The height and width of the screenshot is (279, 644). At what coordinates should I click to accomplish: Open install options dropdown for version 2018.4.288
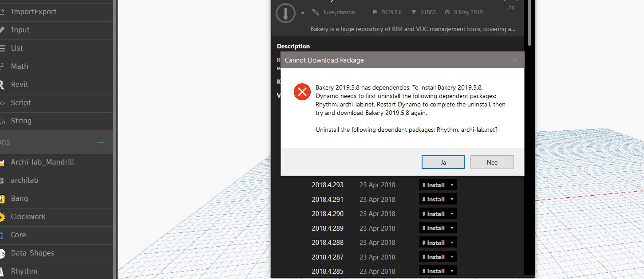[452, 243]
